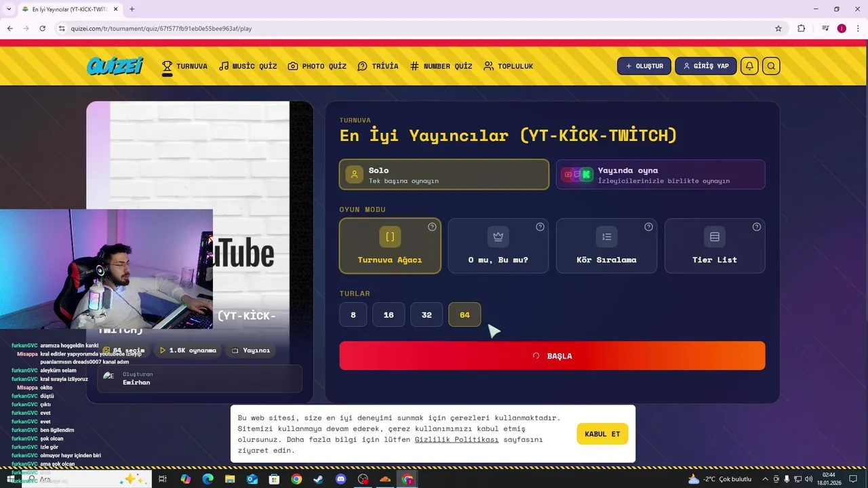
Task: Open File Explorer from taskbar
Action: (x=230, y=479)
